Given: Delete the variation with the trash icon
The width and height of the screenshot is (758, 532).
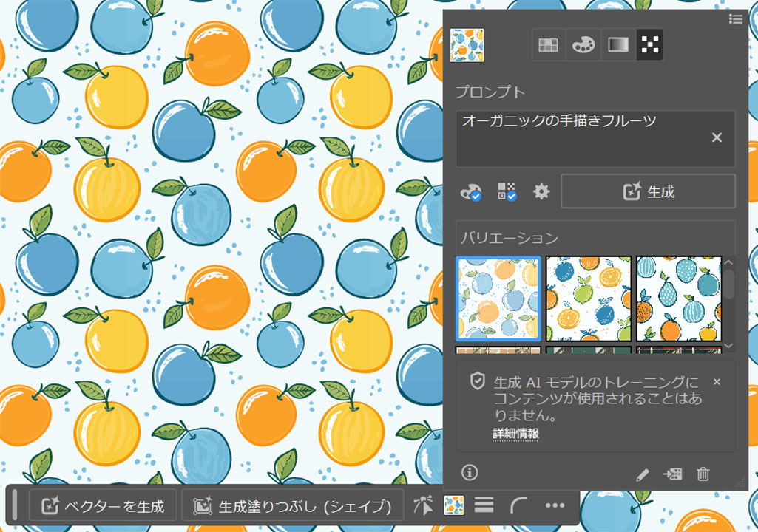Looking at the screenshot, I should pos(703,474).
